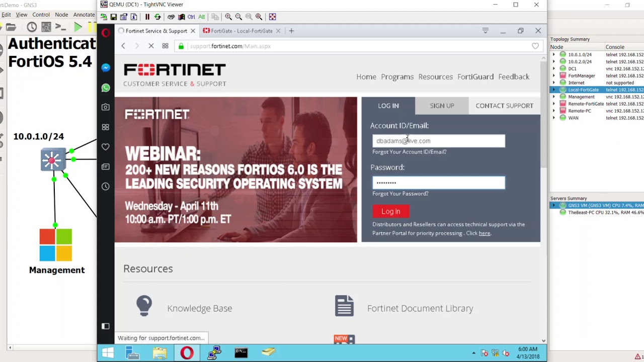Pause the TightVNC session
644x362 pixels.
tap(147, 17)
